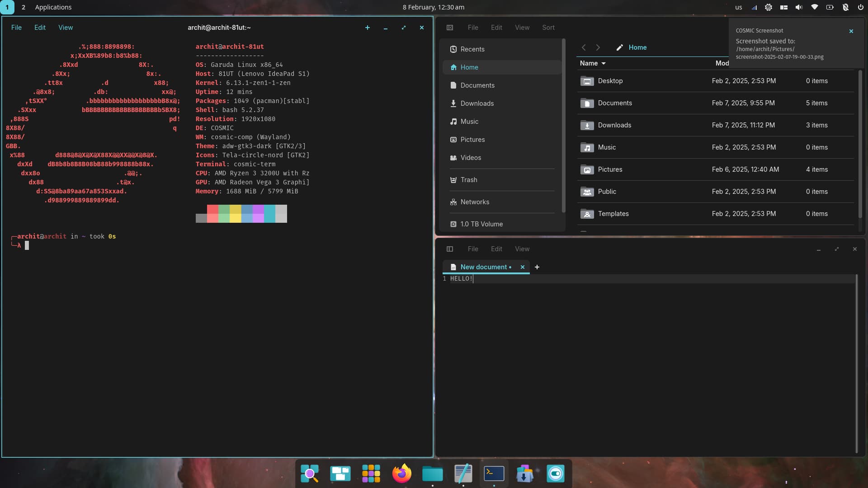Toggle Name column sort arrow

tap(604, 64)
